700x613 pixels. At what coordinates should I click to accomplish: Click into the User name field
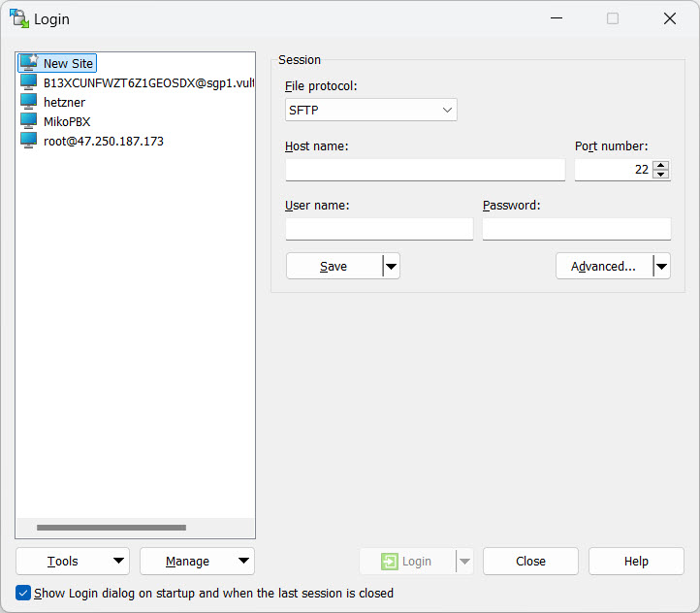click(379, 229)
